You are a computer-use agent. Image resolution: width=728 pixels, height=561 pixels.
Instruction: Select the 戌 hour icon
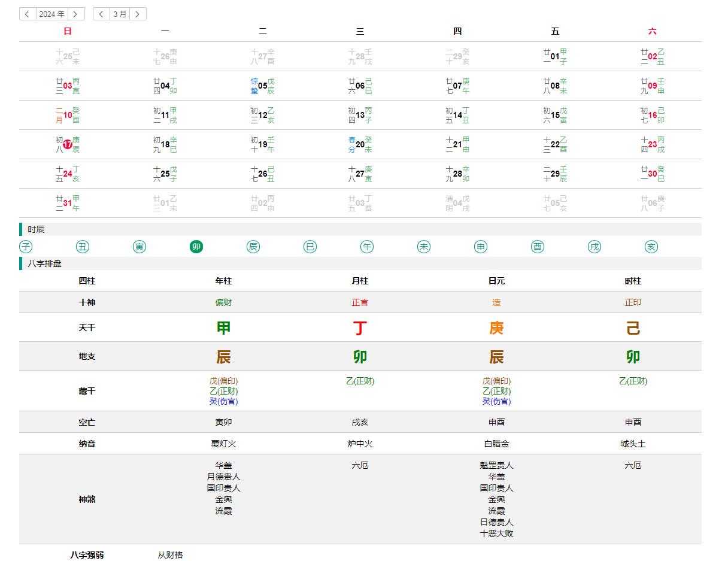point(594,247)
